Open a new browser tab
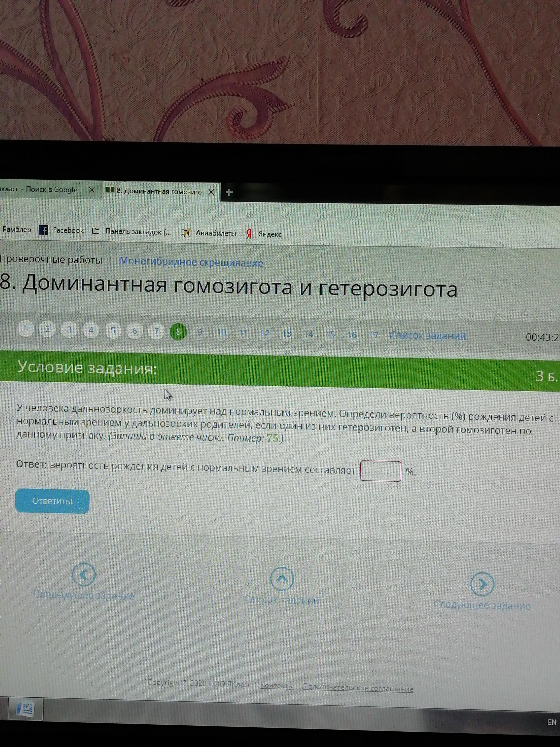The image size is (560, 747). coord(229,192)
